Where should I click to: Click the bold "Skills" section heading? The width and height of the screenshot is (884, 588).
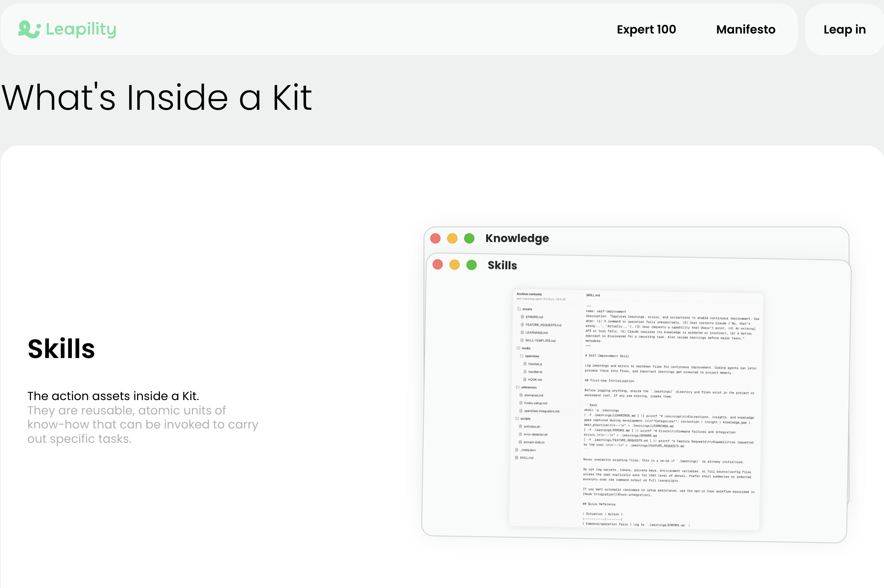coord(61,349)
